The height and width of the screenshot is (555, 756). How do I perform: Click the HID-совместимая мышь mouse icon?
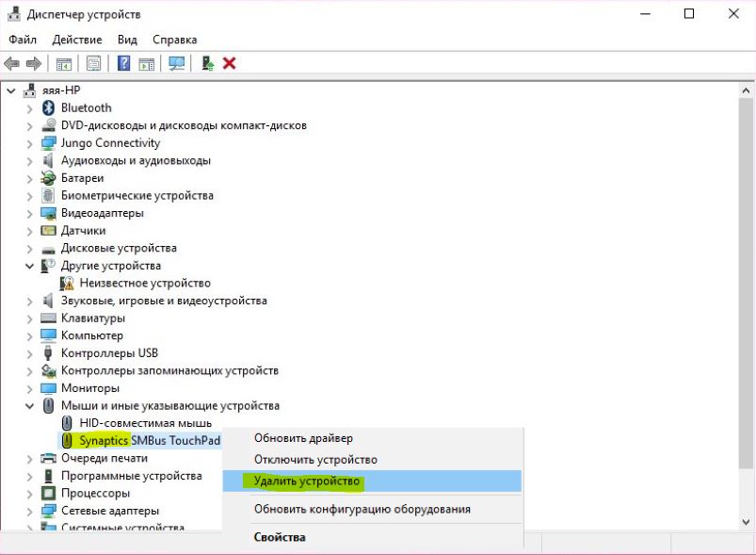tap(67, 423)
